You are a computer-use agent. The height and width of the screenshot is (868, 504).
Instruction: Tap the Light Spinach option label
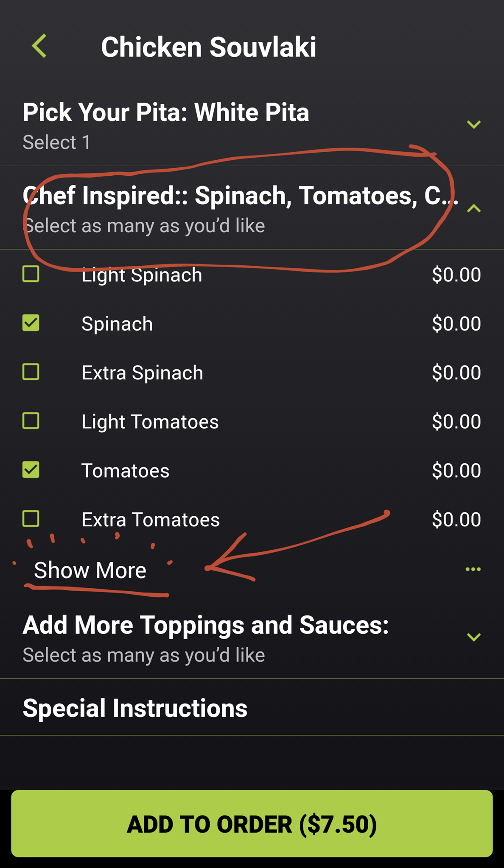coord(142,275)
